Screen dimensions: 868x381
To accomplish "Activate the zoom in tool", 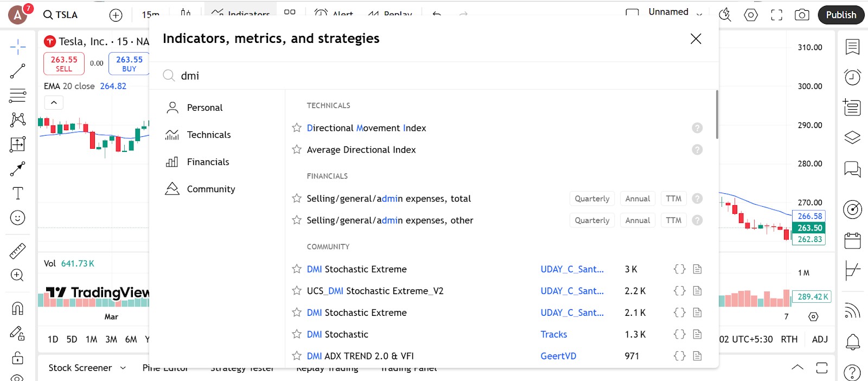I will point(17,275).
